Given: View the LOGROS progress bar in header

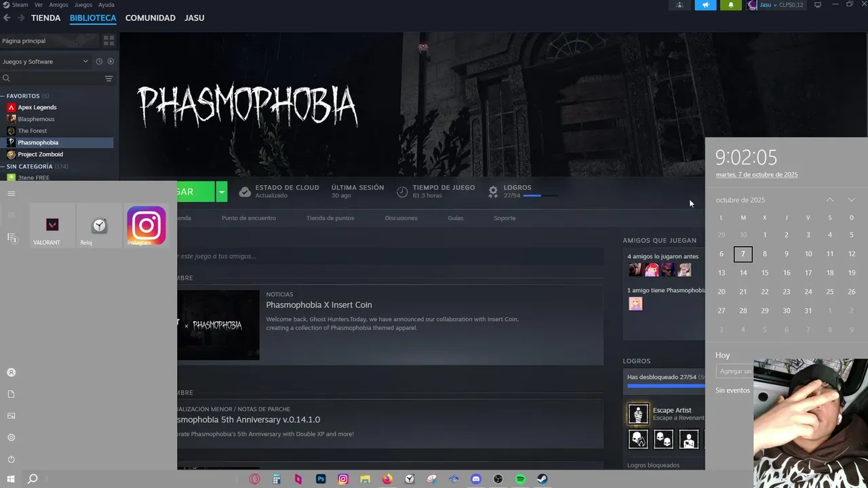Looking at the screenshot, I should click(541, 196).
